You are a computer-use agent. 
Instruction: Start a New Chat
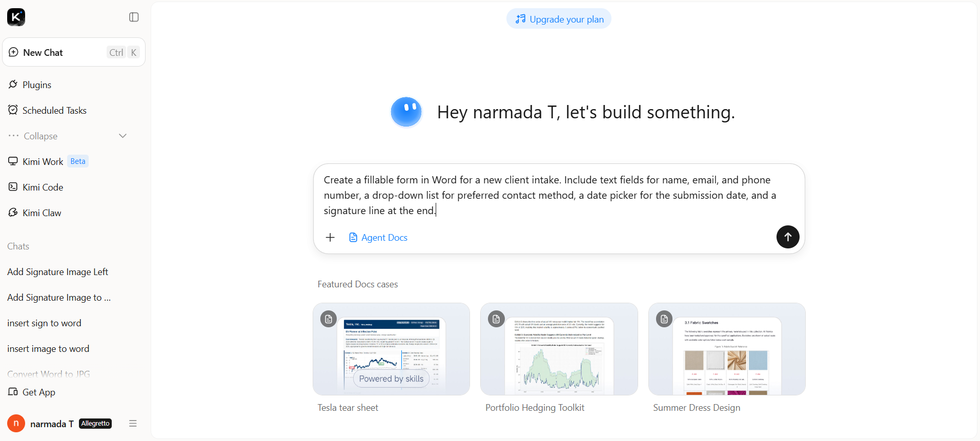pos(74,52)
